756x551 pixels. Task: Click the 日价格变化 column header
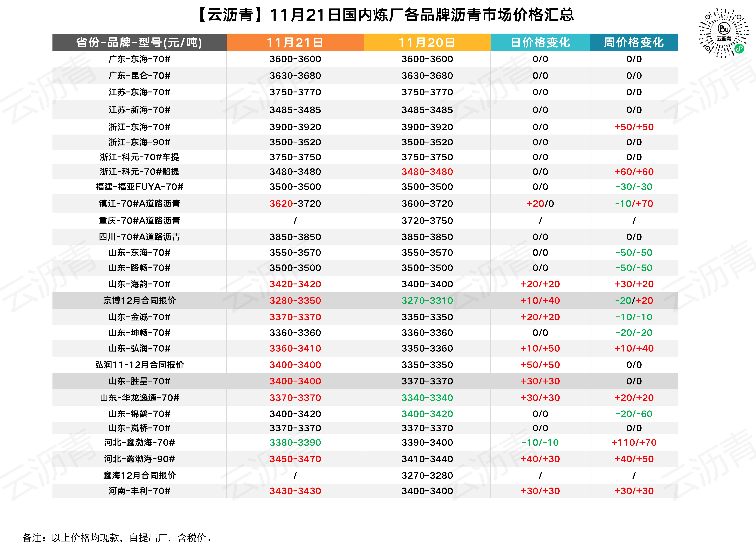[x=540, y=42]
